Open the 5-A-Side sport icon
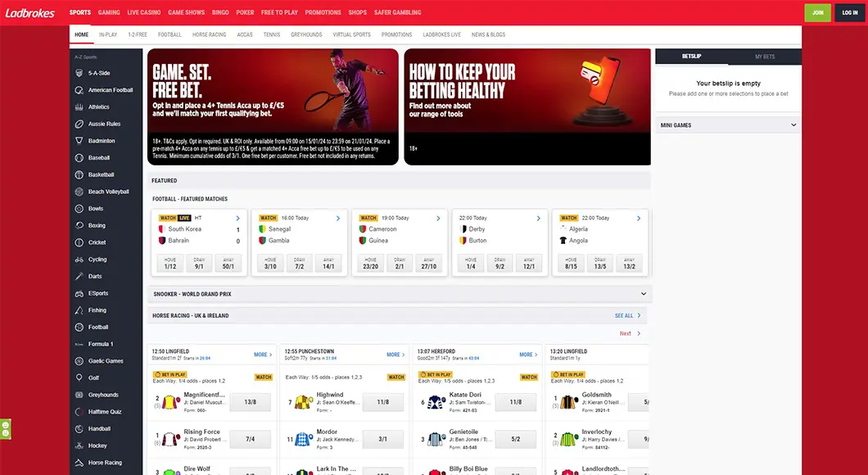The width and height of the screenshot is (868, 475). [x=79, y=73]
